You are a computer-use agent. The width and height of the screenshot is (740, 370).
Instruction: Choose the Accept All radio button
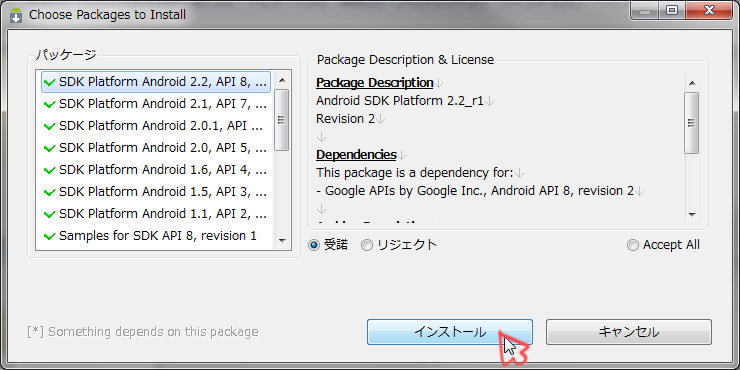click(633, 245)
